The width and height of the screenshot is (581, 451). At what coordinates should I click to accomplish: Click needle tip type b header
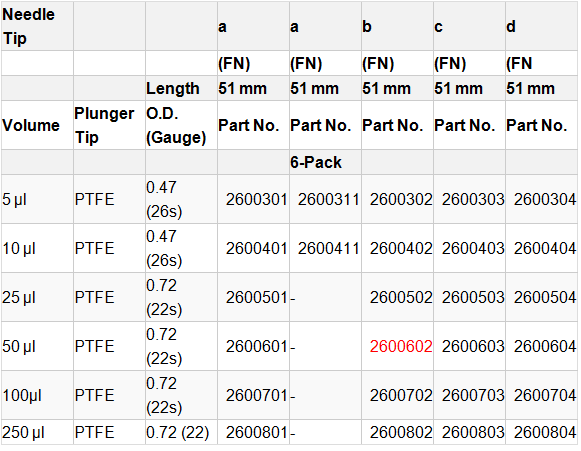367,27
